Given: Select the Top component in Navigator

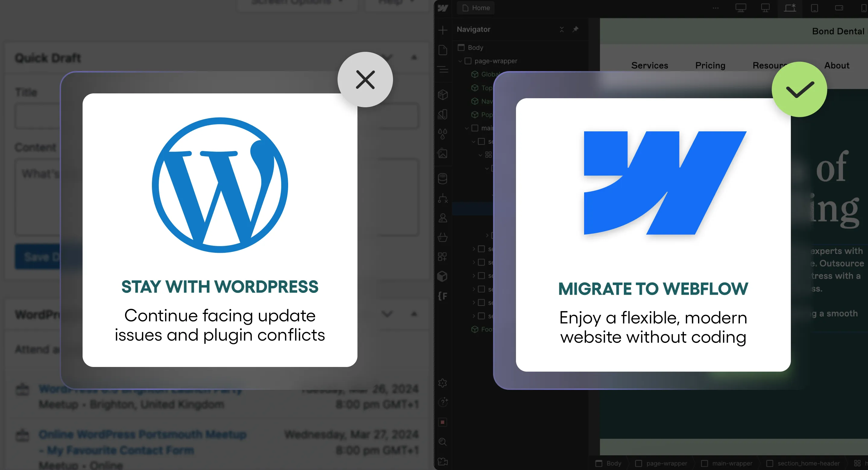Looking at the screenshot, I should point(482,88).
